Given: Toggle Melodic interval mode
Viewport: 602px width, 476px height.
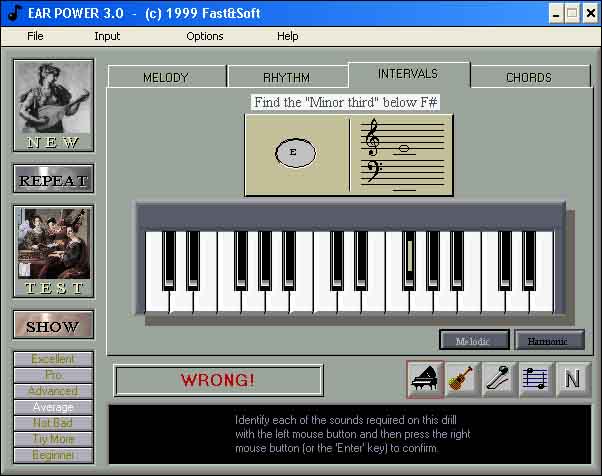Looking at the screenshot, I should point(474,341).
